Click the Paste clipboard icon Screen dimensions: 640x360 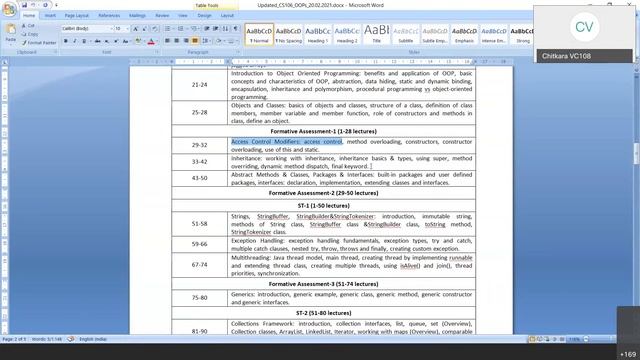(11, 29)
